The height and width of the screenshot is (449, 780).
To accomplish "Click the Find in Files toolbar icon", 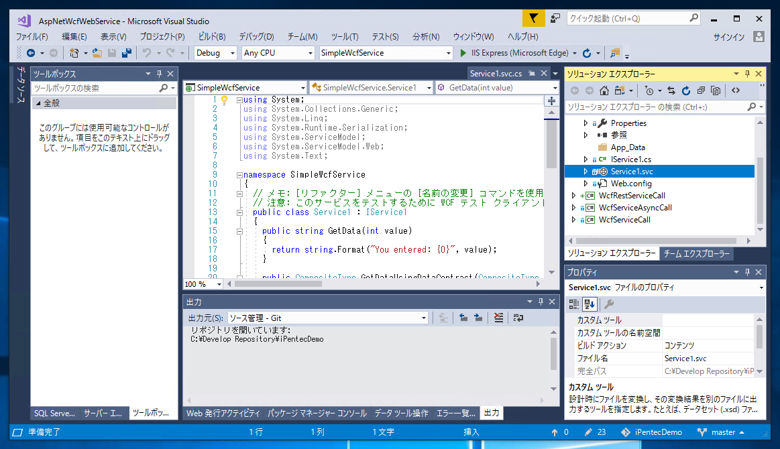I will (x=615, y=53).
